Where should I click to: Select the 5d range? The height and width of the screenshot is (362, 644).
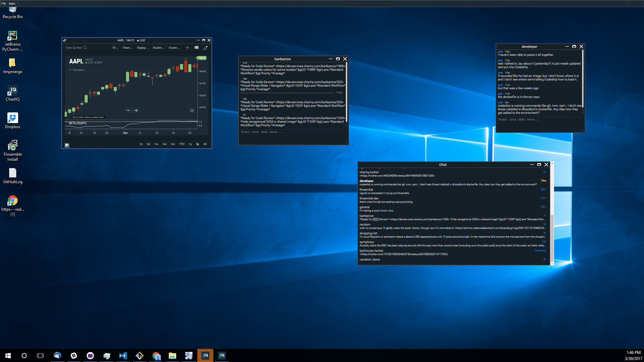(x=148, y=144)
